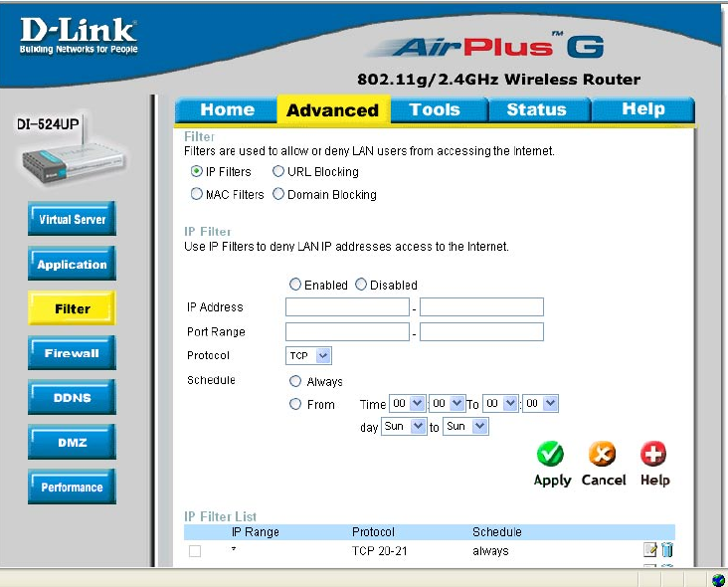Switch to the Tools tab
728x587 pixels.
[x=439, y=109]
